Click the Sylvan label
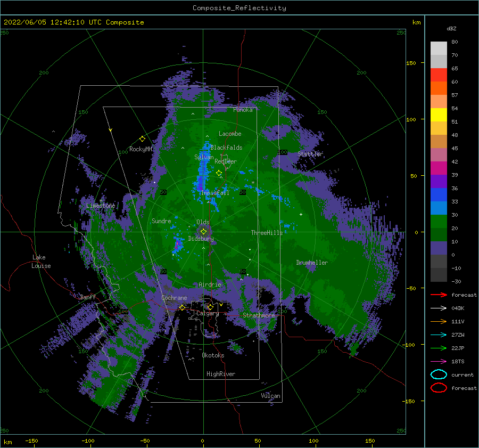The height and width of the screenshot is (448, 479). [204, 157]
